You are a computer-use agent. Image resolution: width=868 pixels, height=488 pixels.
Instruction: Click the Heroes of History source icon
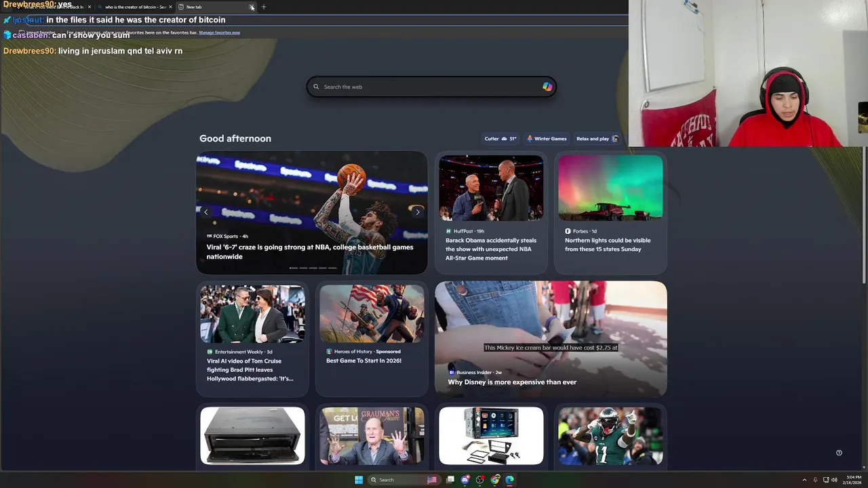329,352
